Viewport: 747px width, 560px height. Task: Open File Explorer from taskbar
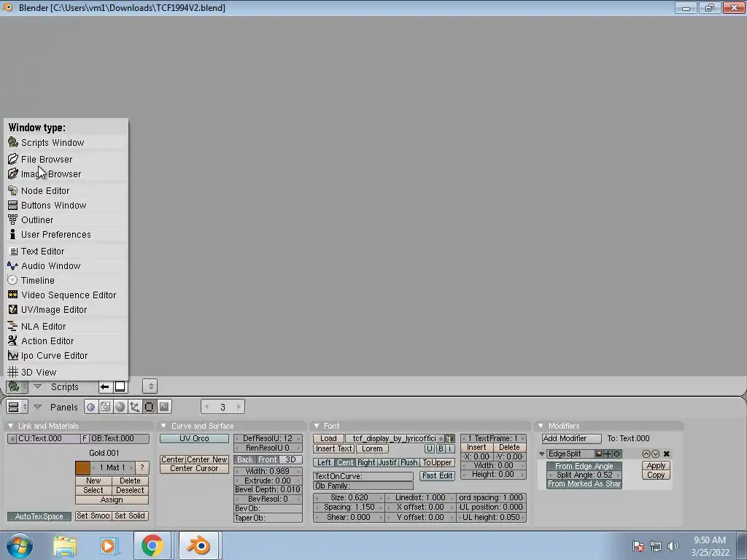click(65, 545)
